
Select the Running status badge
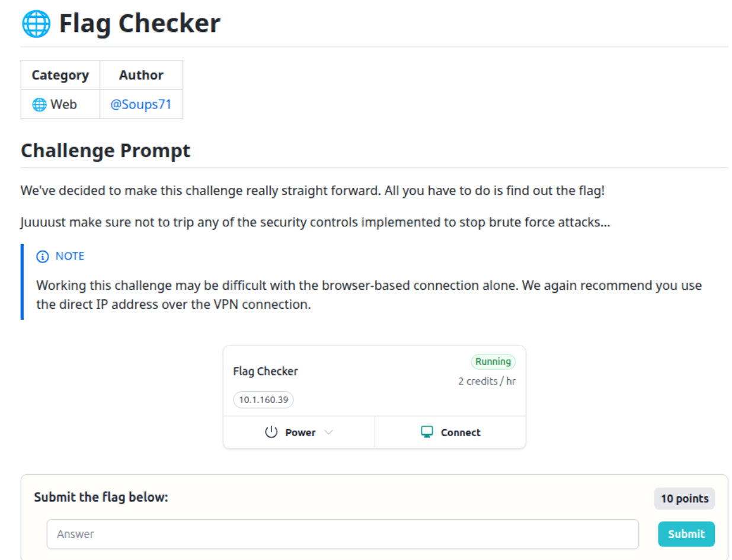493,361
